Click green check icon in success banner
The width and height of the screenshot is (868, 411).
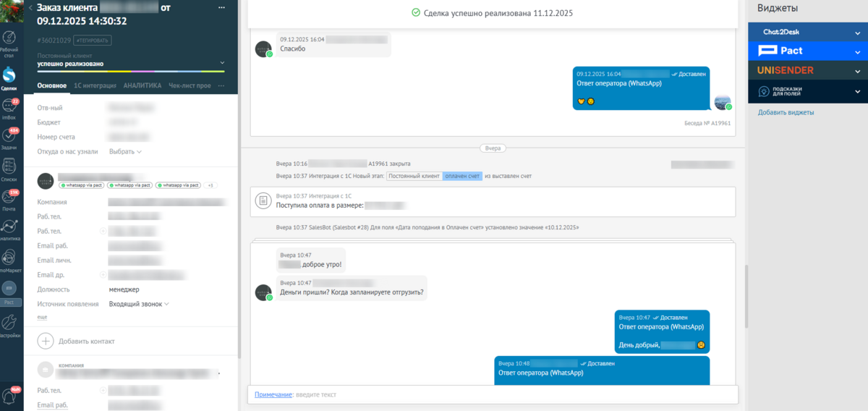(415, 13)
